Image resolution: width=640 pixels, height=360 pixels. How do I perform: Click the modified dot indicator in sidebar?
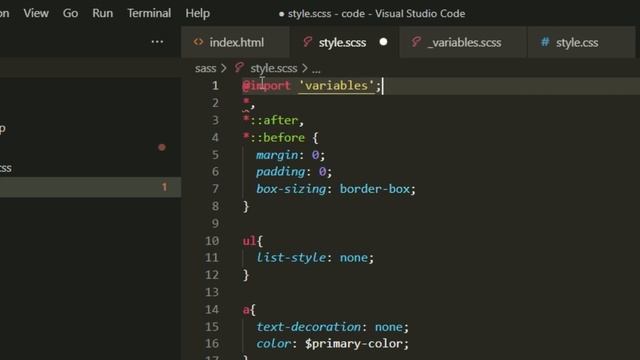pos(162,147)
